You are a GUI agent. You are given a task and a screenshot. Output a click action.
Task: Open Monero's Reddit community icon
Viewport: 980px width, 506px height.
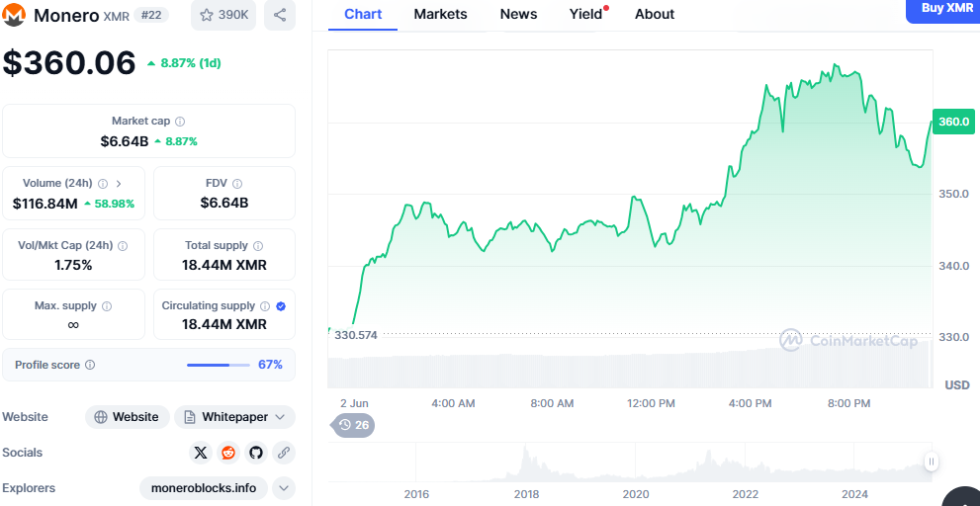coord(228,453)
